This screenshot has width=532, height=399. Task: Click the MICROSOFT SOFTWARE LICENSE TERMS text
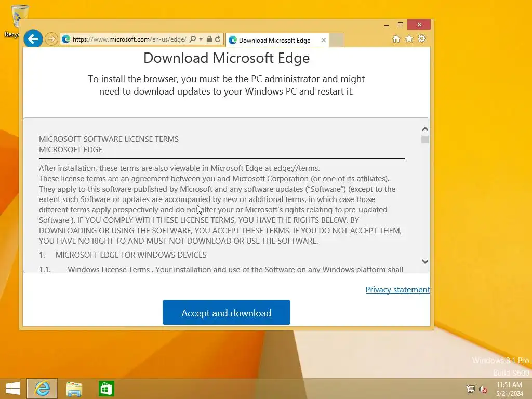109,139
